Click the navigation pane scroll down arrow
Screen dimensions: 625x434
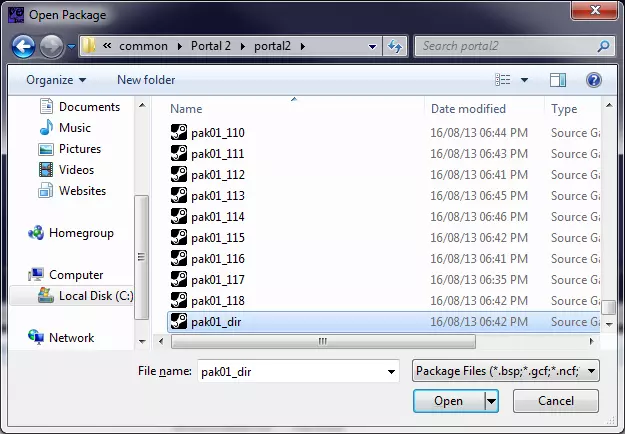coord(142,342)
